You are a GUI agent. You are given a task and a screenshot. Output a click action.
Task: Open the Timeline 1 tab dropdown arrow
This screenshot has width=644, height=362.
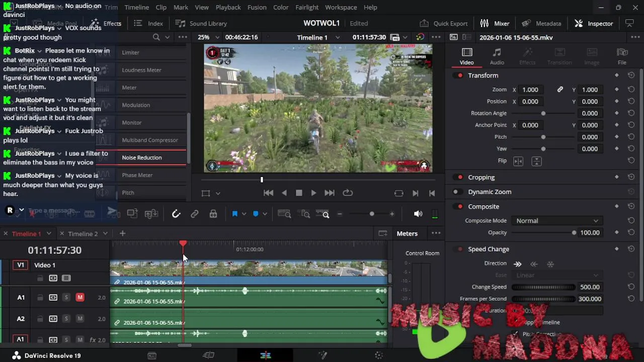[x=49, y=234]
